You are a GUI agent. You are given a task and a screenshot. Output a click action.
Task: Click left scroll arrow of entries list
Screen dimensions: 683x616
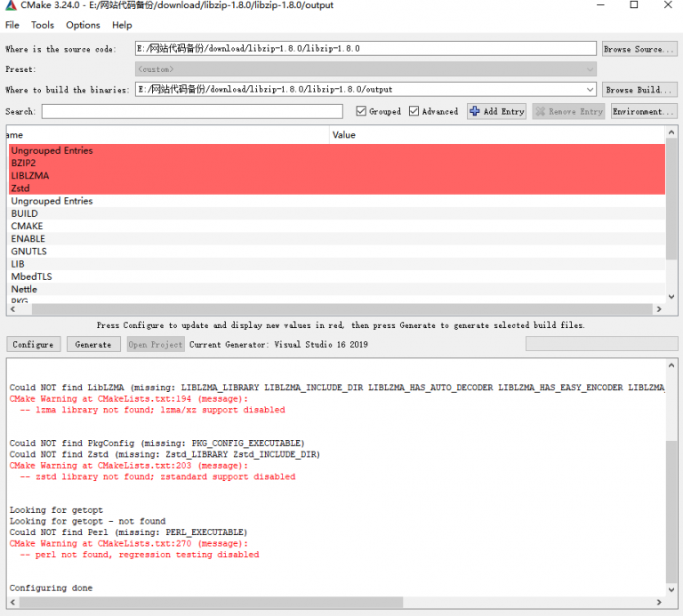pos(12,309)
